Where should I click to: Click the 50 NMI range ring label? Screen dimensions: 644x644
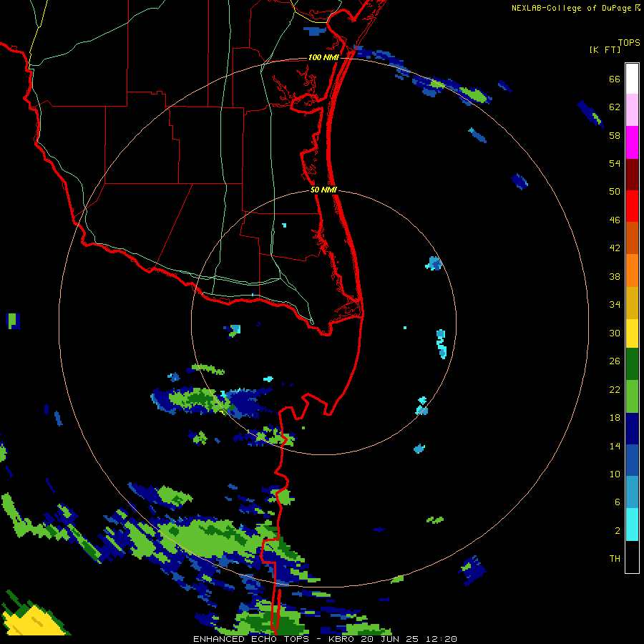(323, 190)
